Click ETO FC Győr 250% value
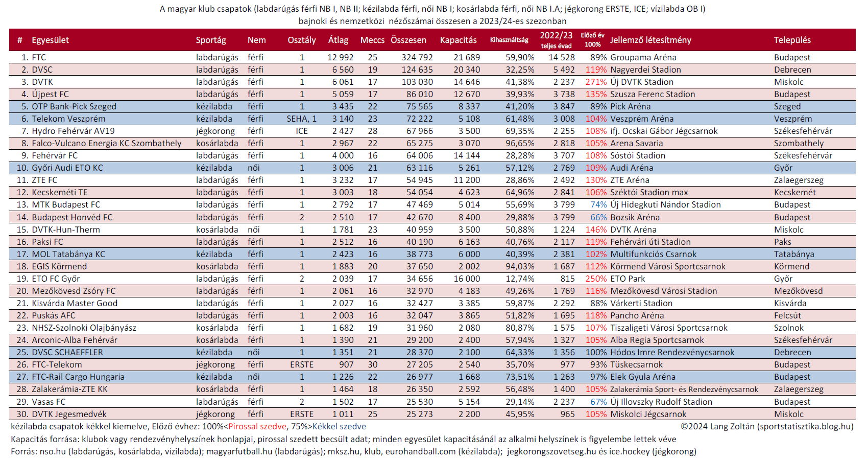 596,279
